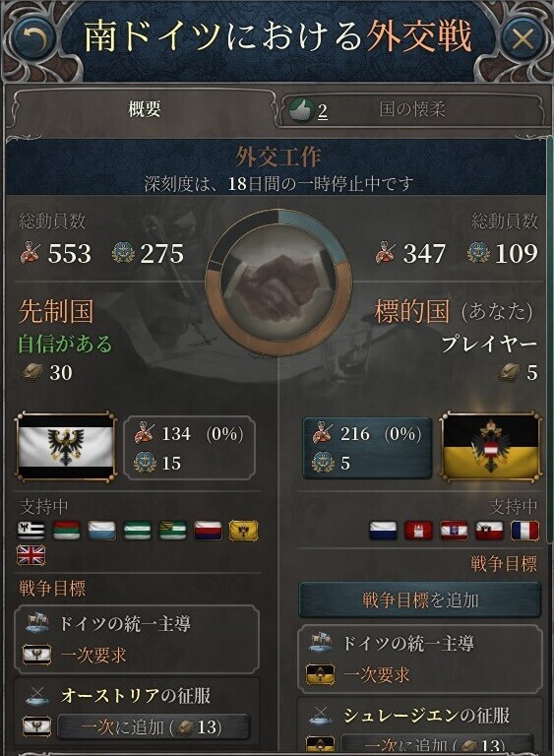Image resolution: width=554 pixels, height=756 pixels.
Task: Select the target's ドイツの統一主導 war goal
Action: 420,659
